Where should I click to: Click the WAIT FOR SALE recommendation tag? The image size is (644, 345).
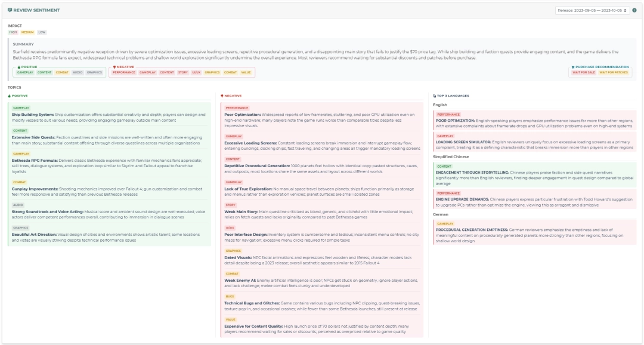tap(583, 72)
